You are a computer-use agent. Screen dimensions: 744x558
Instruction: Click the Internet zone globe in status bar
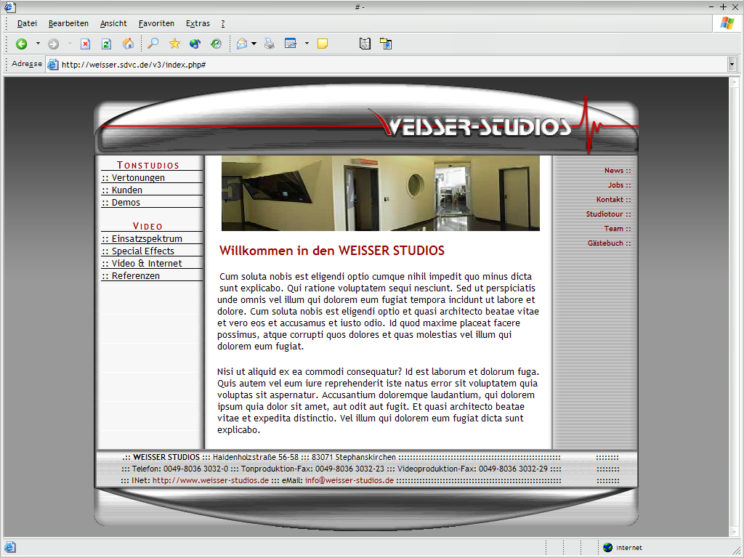pos(607,548)
